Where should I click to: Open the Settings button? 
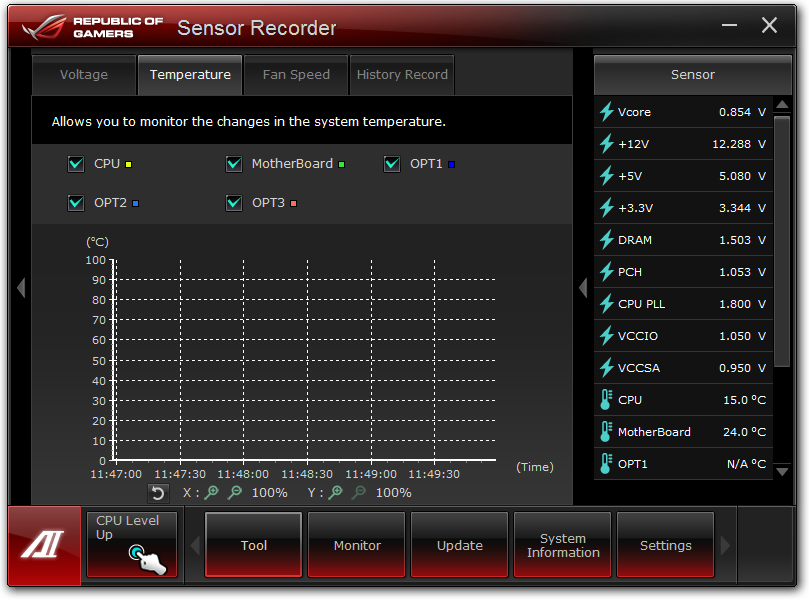(x=666, y=545)
